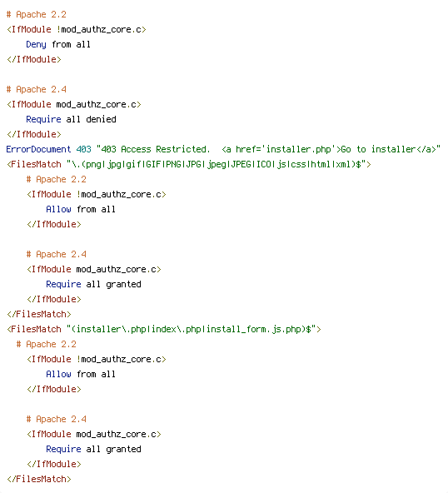Viewport: 448px width, 493px height.
Task: Click the 'Require all denied' line
Action: 71,119
